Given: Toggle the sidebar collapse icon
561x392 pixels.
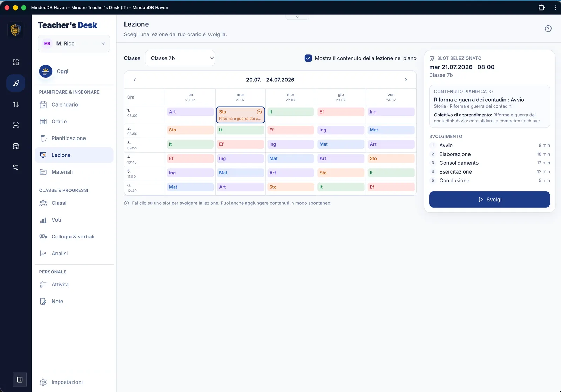Looking at the screenshot, I should 20,379.
